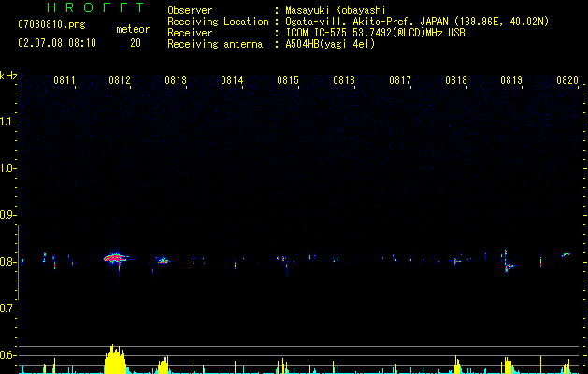588x374 pixels.
Task: Click the large bright meteor echo at 0812
Action: (x=116, y=258)
